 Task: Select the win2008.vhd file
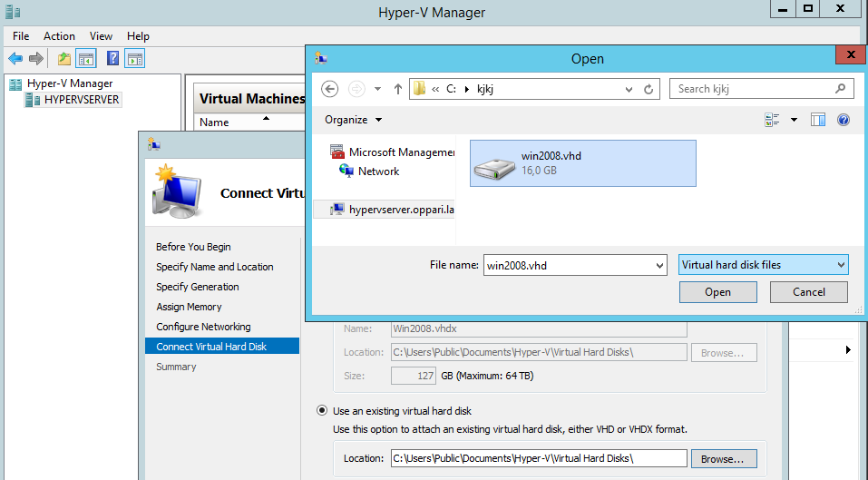coord(583,163)
